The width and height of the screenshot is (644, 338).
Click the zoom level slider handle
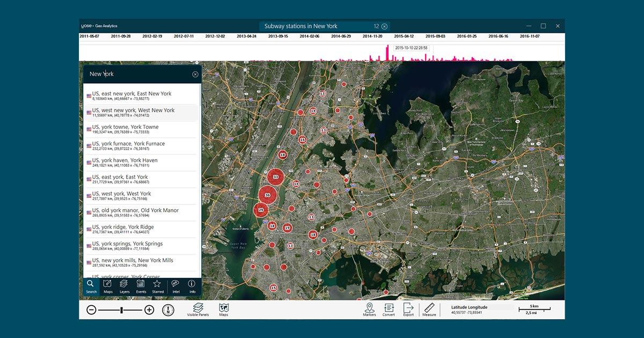[x=122, y=310]
